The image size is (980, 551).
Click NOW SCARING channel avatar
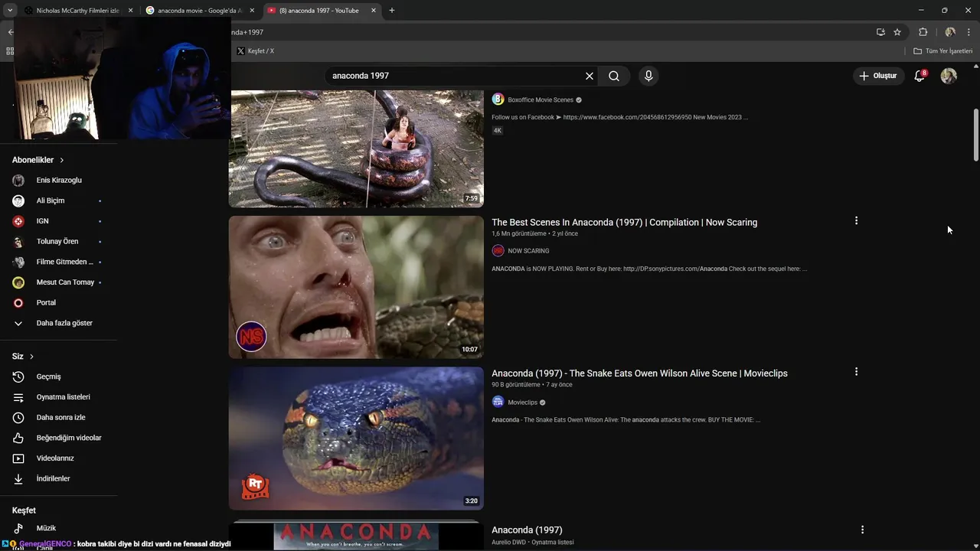(498, 250)
